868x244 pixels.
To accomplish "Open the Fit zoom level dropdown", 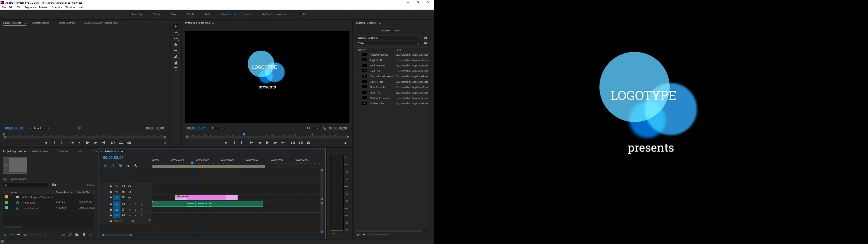I will (x=217, y=128).
